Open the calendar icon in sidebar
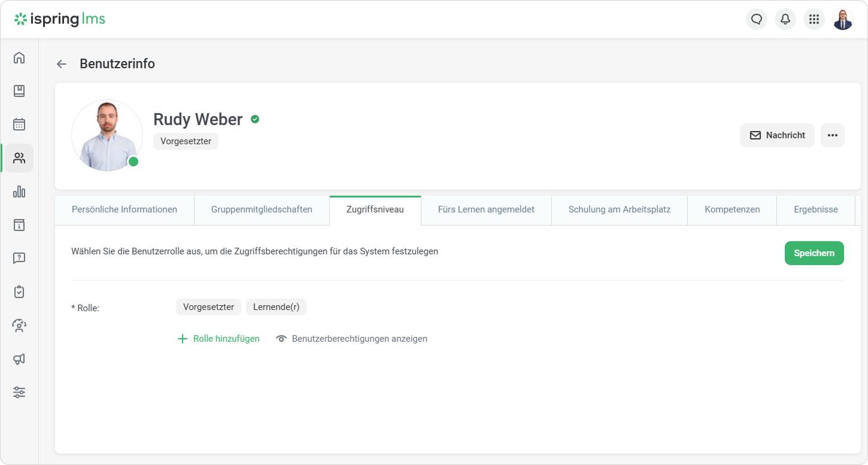 19,124
